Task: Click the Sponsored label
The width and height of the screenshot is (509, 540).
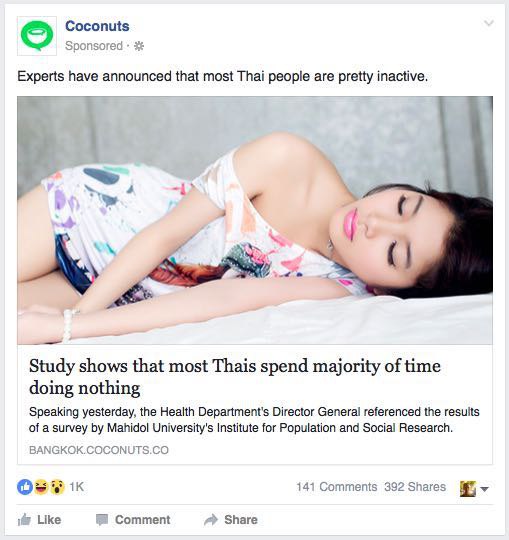Action: pyautogui.click(x=94, y=46)
